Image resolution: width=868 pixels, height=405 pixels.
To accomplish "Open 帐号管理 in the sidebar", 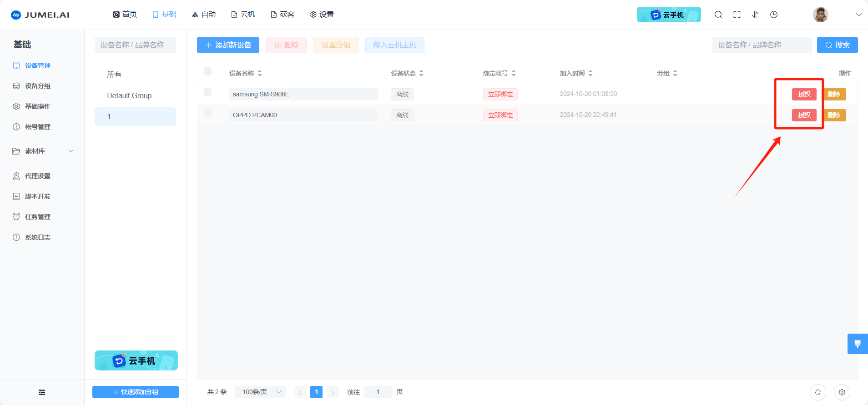I will tap(37, 127).
